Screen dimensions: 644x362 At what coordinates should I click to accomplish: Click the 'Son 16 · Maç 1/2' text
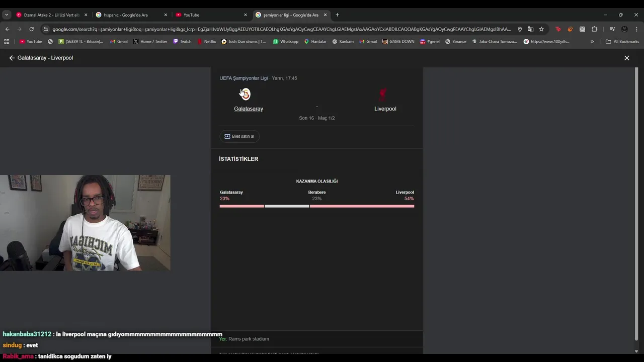317,118
